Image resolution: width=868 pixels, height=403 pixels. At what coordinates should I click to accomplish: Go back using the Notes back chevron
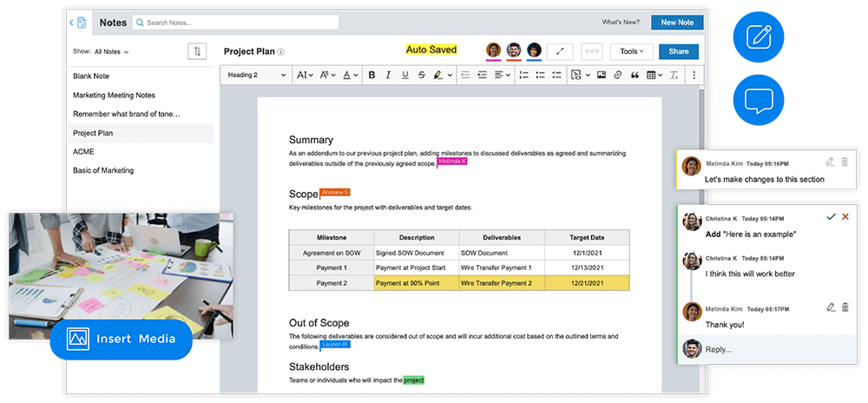click(x=71, y=23)
